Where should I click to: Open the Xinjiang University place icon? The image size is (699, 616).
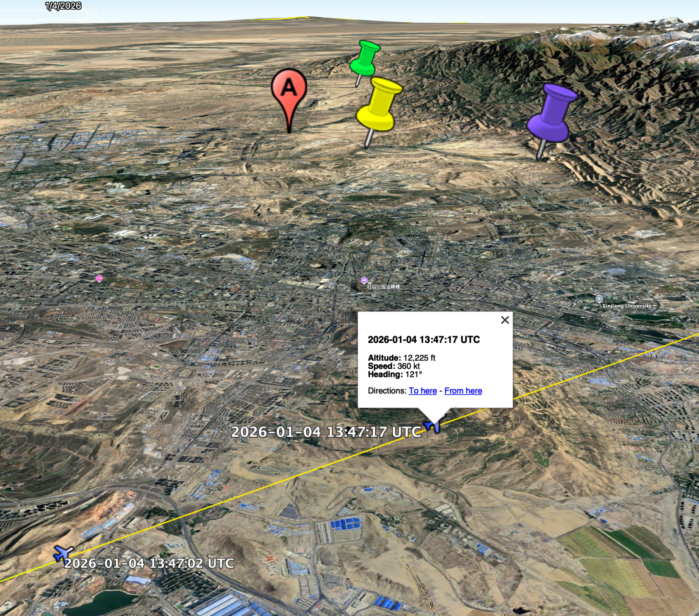pyautogui.click(x=599, y=299)
